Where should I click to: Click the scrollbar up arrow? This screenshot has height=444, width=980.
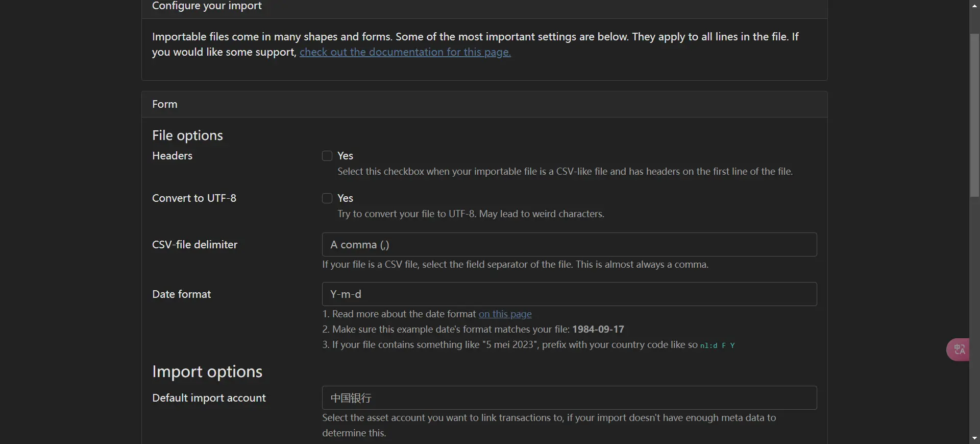click(974, 6)
